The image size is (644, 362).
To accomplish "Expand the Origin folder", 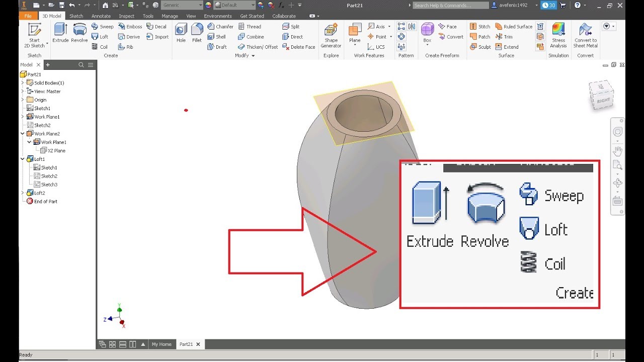I will point(23,100).
